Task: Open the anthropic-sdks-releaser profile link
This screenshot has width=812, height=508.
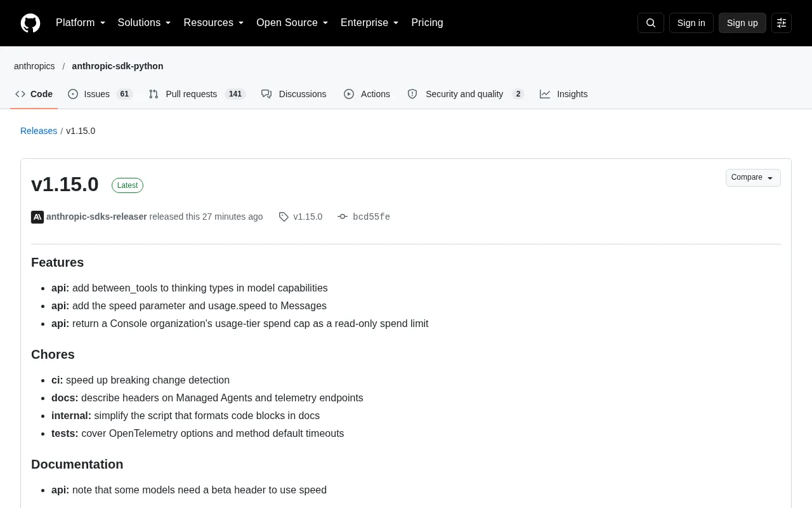Action: [96, 217]
